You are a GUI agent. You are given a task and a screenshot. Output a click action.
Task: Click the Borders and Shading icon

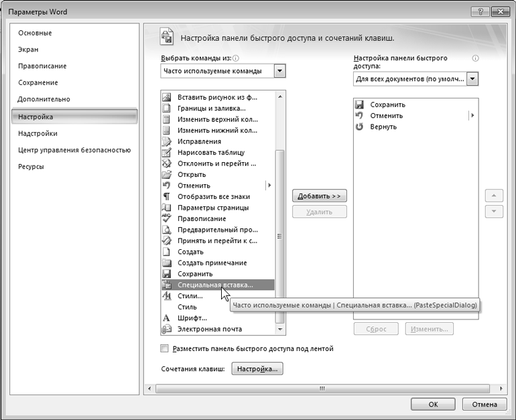coord(167,109)
